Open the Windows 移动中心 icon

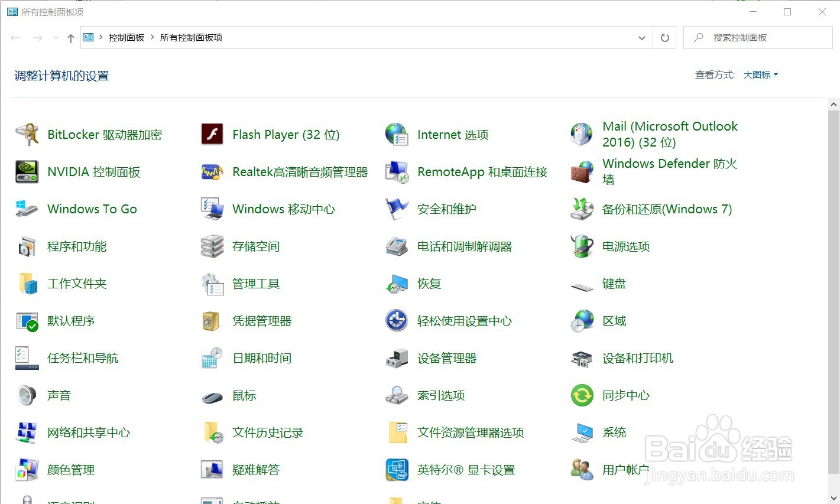pyautogui.click(x=212, y=209)
